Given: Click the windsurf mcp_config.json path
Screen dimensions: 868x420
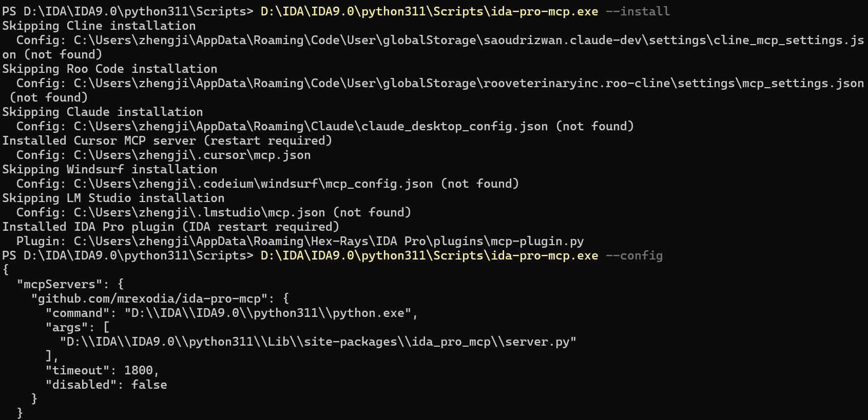Looking at the screenshot, I should [253, 184].
